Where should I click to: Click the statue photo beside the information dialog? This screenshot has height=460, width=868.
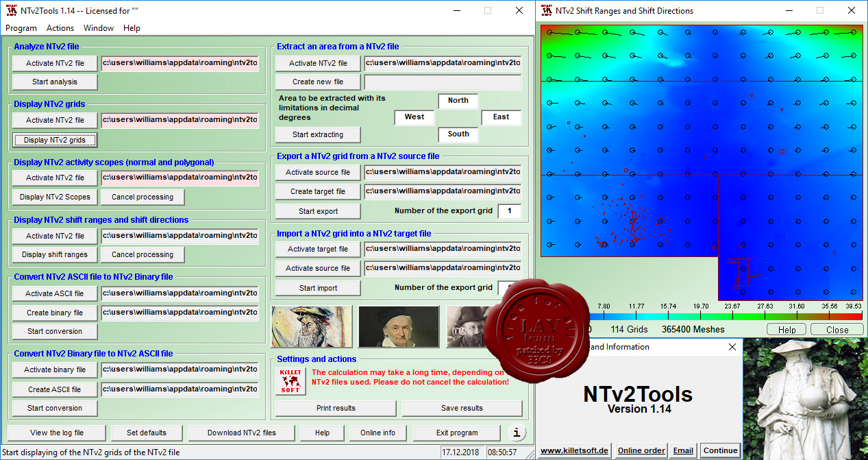click(806, 398)
